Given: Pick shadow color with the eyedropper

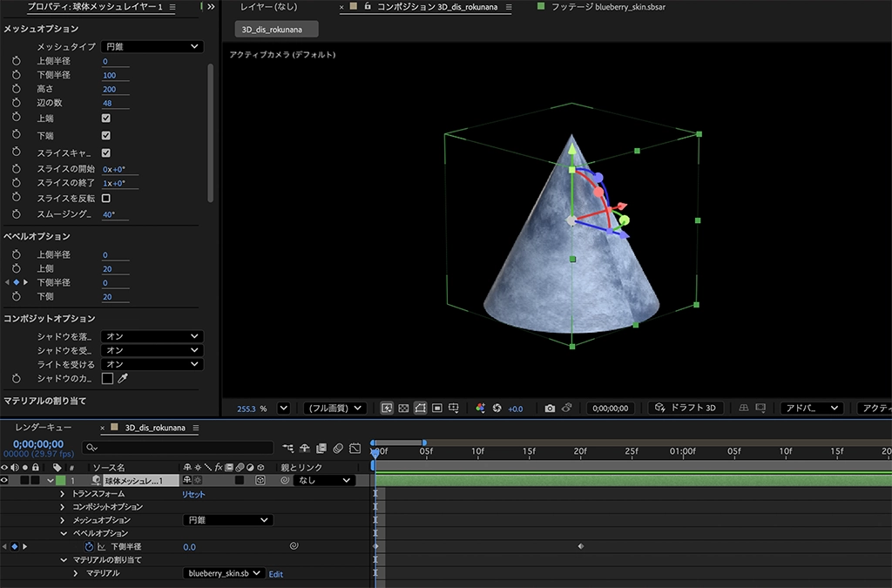Looking at the screenshot, I should pyautogui.click(x=124, y=379).
